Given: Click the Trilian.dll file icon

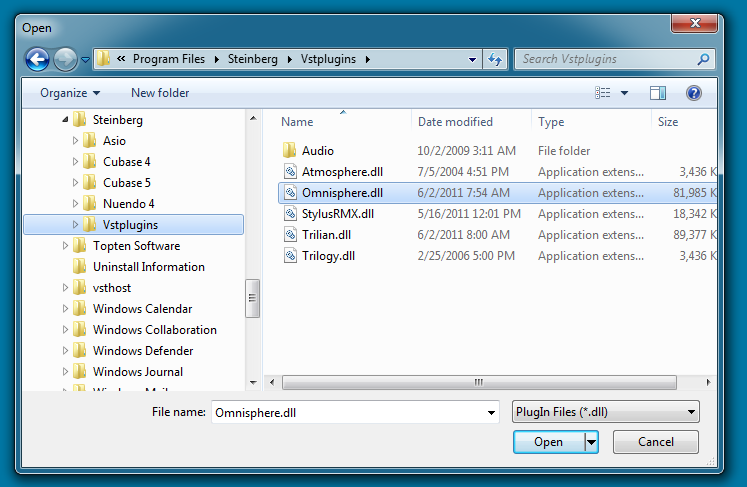Looking at the screenshot, I should pyautogui.click(x=290, y=234).
